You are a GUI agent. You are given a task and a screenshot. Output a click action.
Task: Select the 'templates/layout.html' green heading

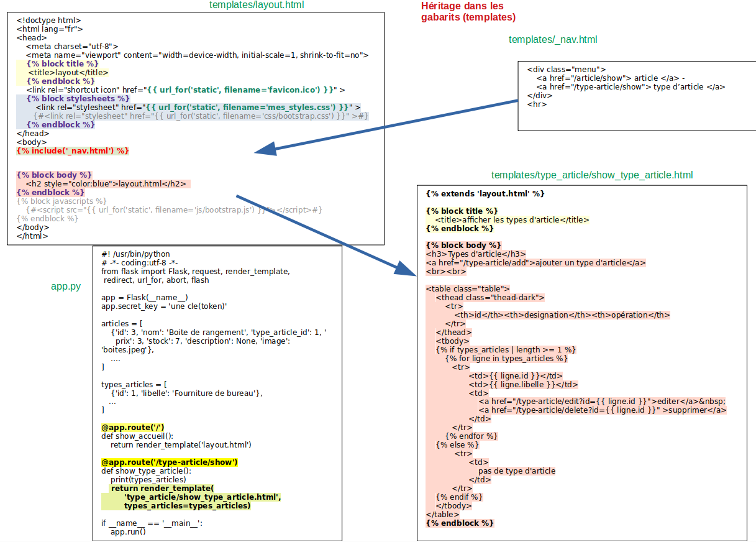[x=257, y=6]
